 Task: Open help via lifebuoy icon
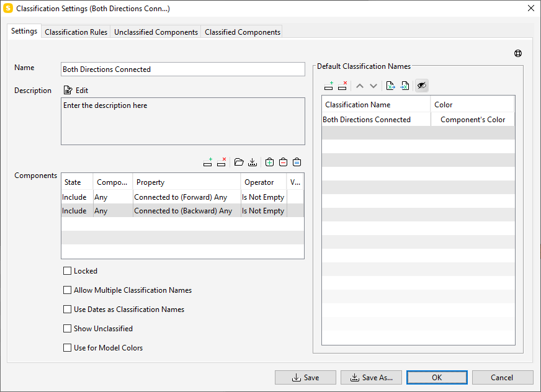pos(518,53)
